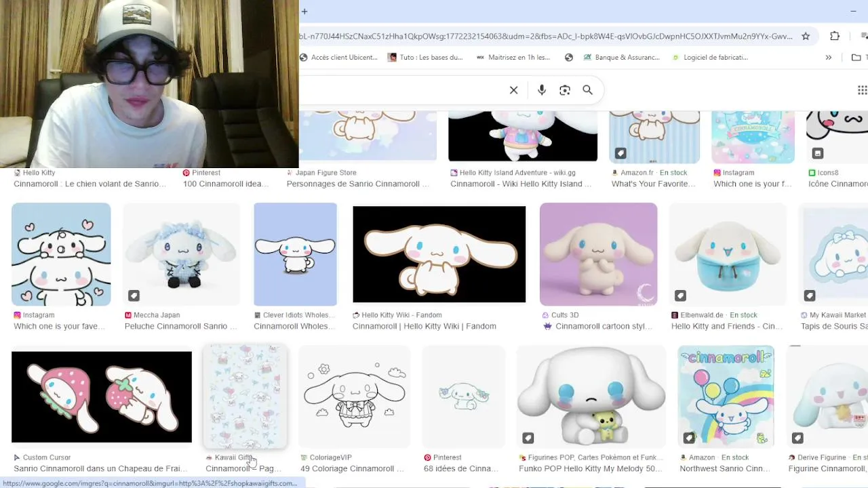Open a new browser tab with plus button
Screen dimensions: 868x488
pos(304,12)
